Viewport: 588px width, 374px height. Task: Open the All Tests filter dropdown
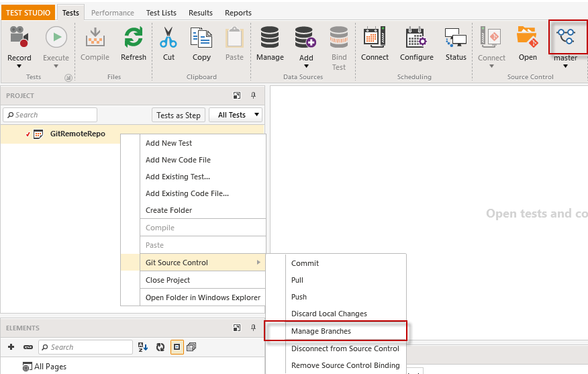click(x=236, y=115)
